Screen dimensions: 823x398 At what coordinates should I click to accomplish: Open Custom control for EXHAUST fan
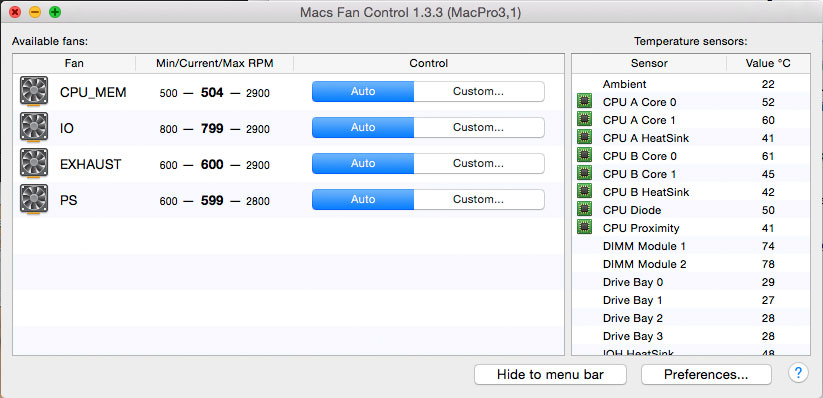pos(479,163)
